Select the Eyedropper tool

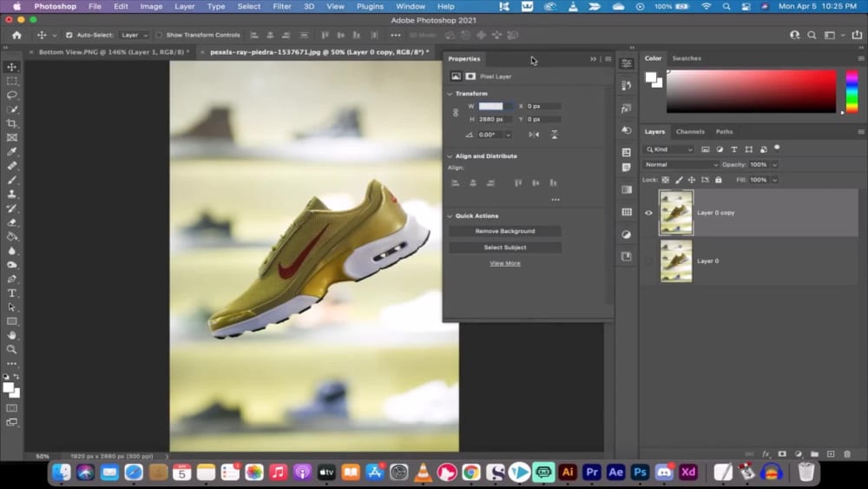(x=11, y=152)
